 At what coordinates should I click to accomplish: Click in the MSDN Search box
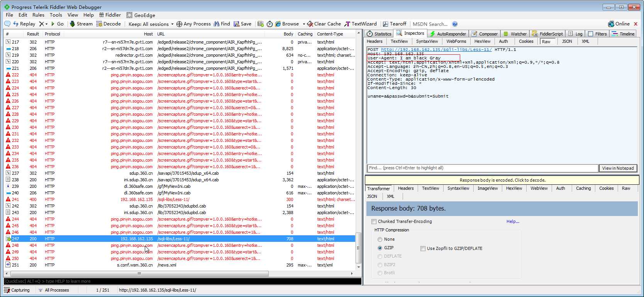click(x=430, y=24)
